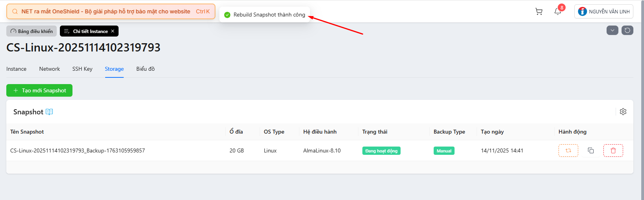644x200 pixels.
Task: Close the Chi tiết Instance tab
Action: 113,31
